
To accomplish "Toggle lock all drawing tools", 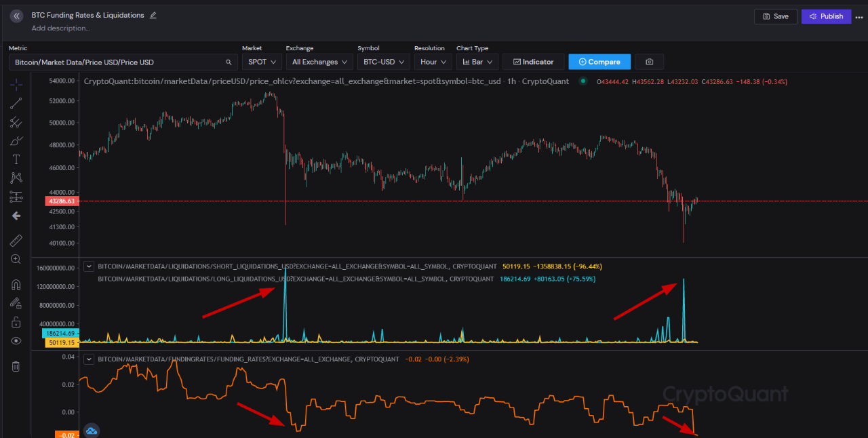I will (x=16, y=322).
